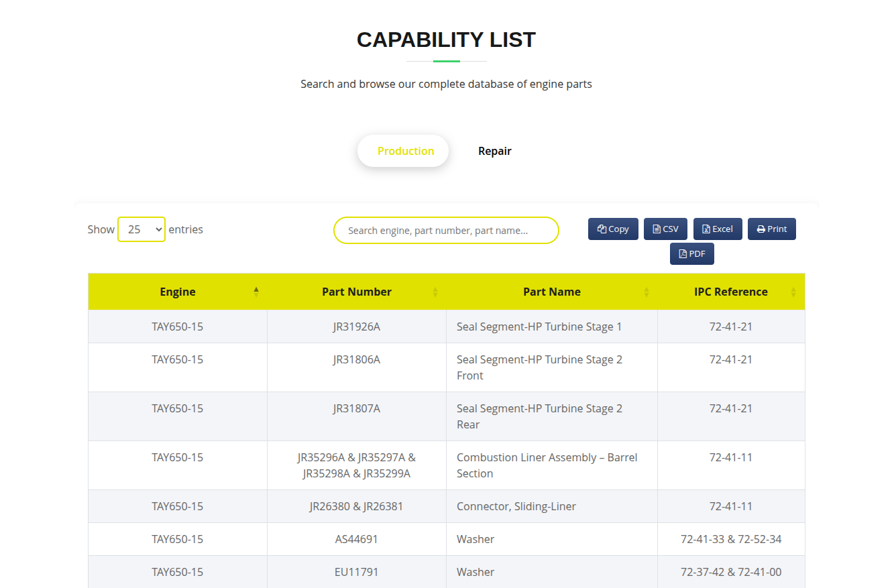Click the Copy export button
The width and height of the screenshot is (894, 588).
click(613, 229)
